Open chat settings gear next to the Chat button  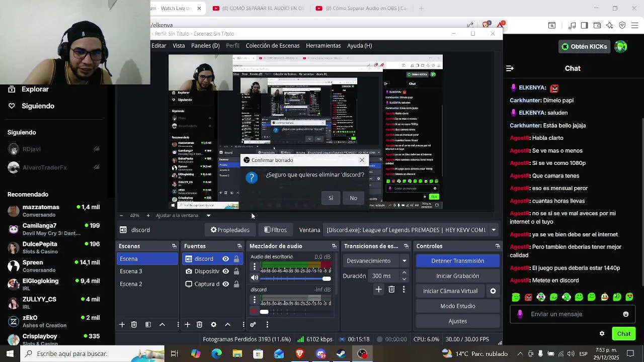point(602,333)
